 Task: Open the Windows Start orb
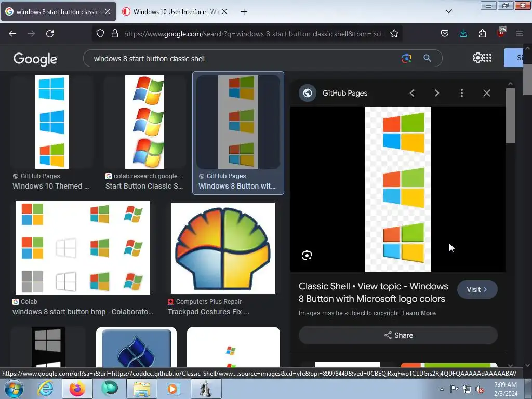click(x=14, y=389)
